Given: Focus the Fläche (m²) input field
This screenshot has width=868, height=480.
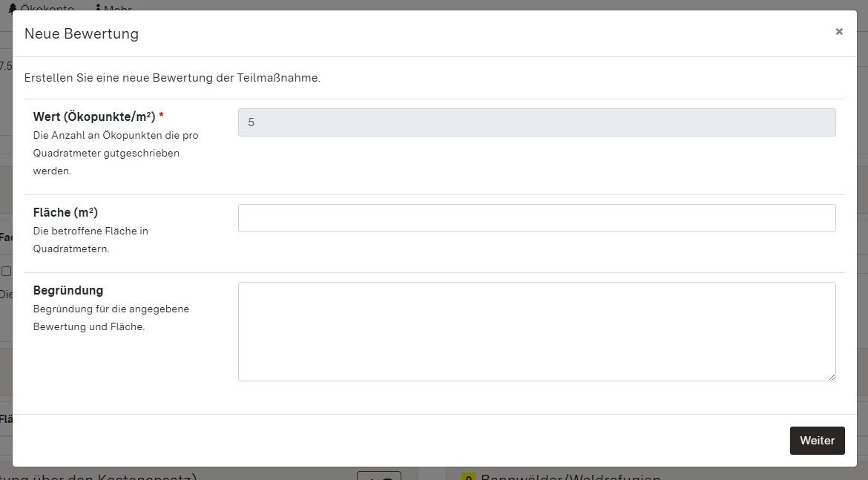Looking at the screenshot, I should [536, 218].
